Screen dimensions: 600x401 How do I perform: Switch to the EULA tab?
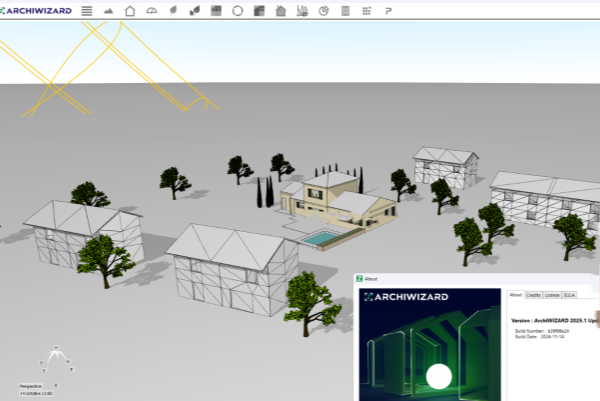(569, 295)
